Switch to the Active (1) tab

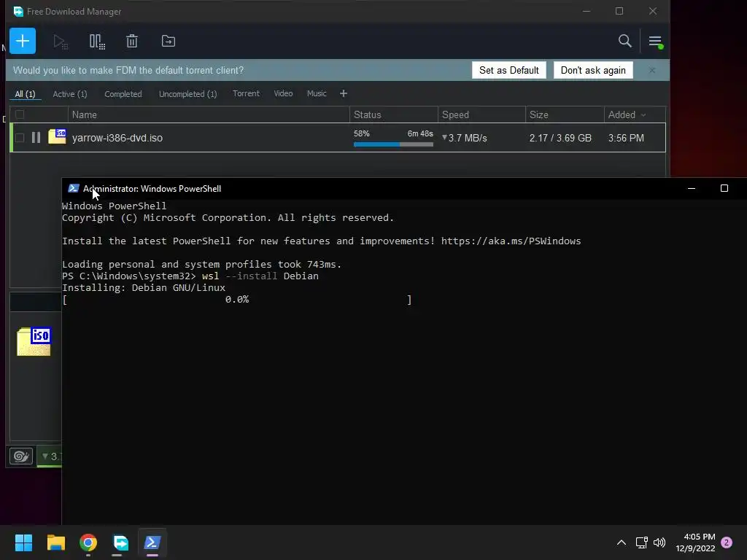tap(70, 94)
